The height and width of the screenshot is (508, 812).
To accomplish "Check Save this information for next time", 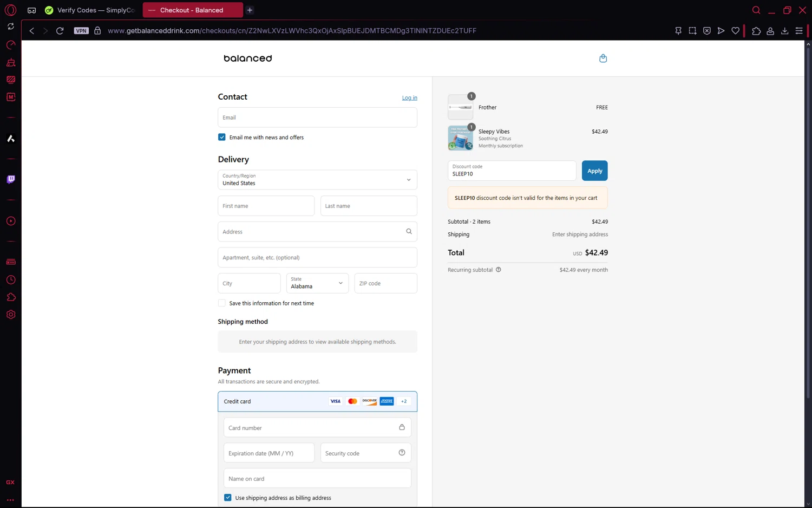I will pos(222,303).
